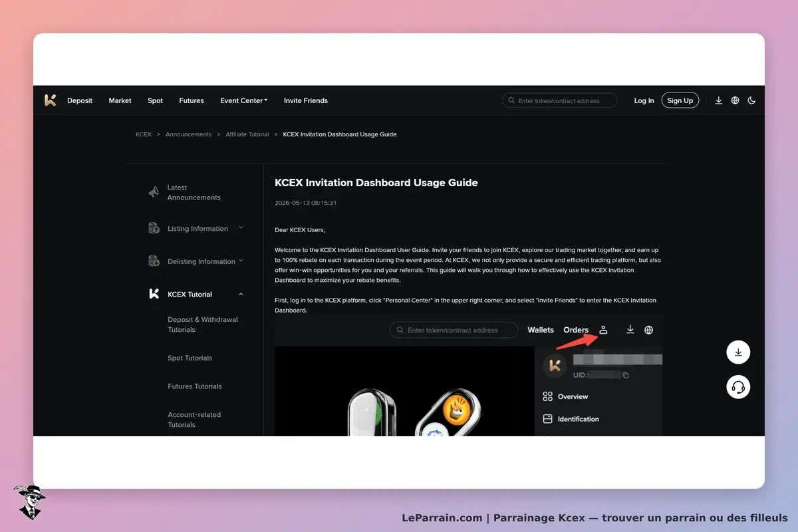Click the Latest Announcements megaphone icon
The width and height of the screenshot is (798, 532).
point(154,192)
